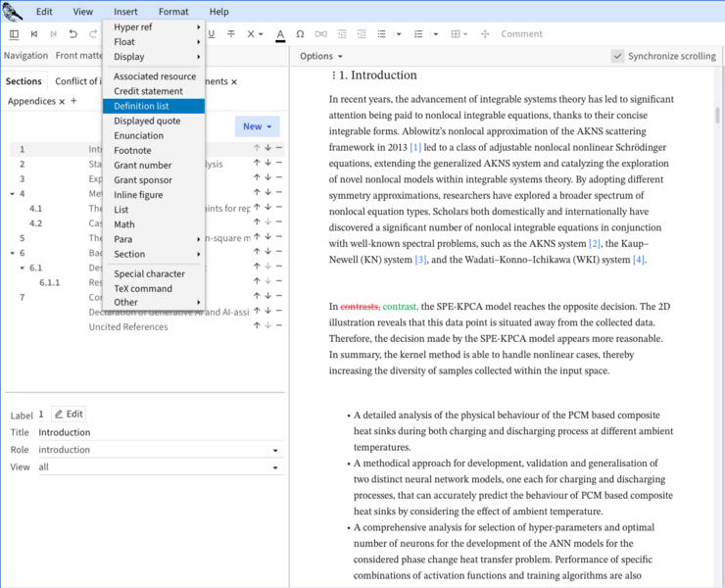Remove section 6.1.1 with minus icon

pos(279,281)
